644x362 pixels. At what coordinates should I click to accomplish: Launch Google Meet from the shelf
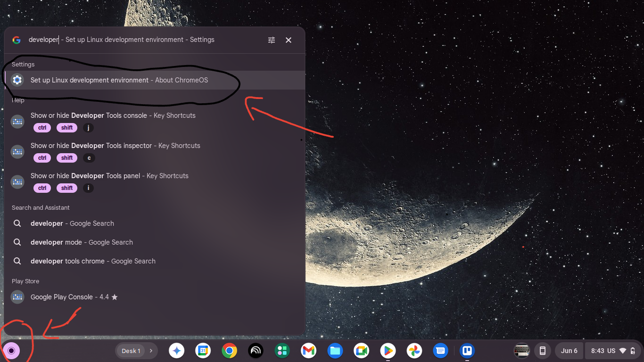[x=362, y=351]
